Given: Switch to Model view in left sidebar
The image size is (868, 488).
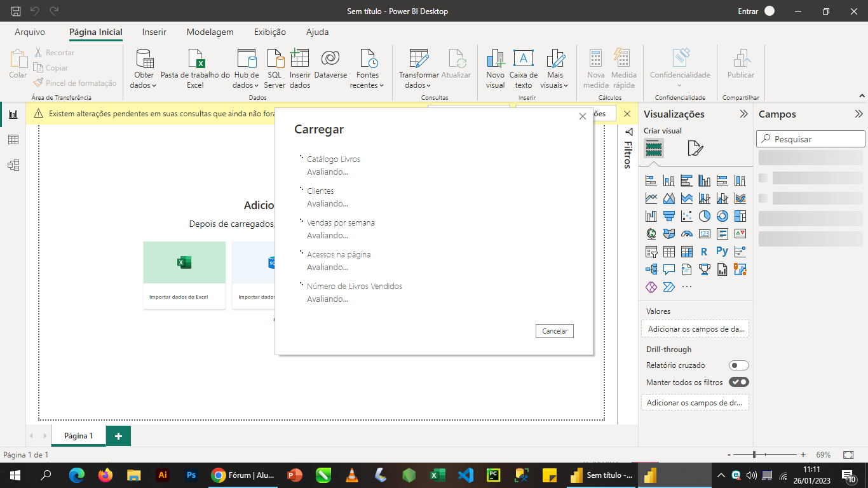Looking at the screenshot, I should click(13, 165).
